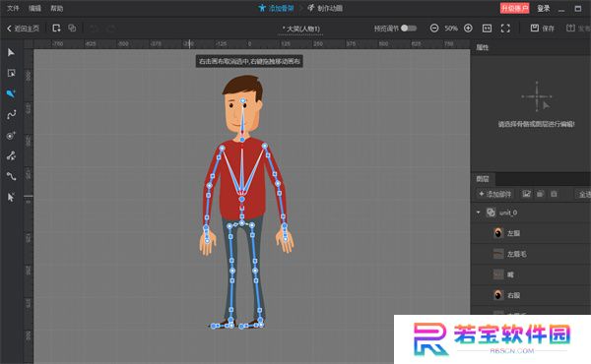
Task: Activate the highlighted blue bone creation tool
Action: pyautogui.click(x=11, y=93)
